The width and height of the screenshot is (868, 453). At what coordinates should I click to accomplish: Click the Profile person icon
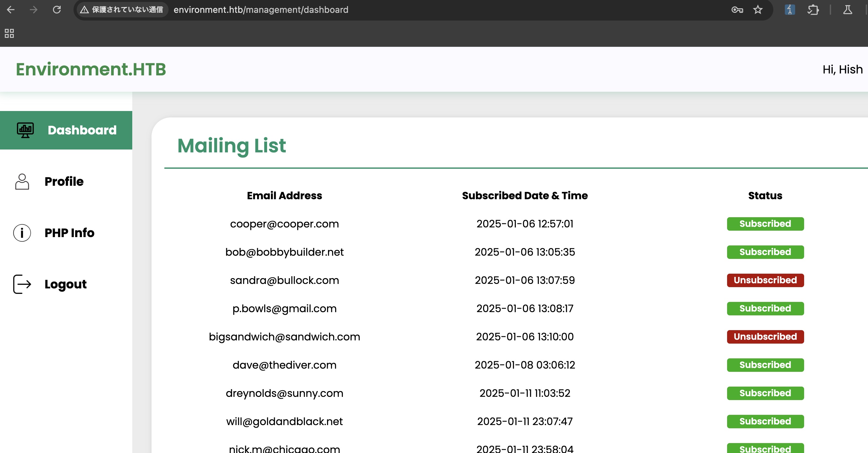click(x=22, y=182)
